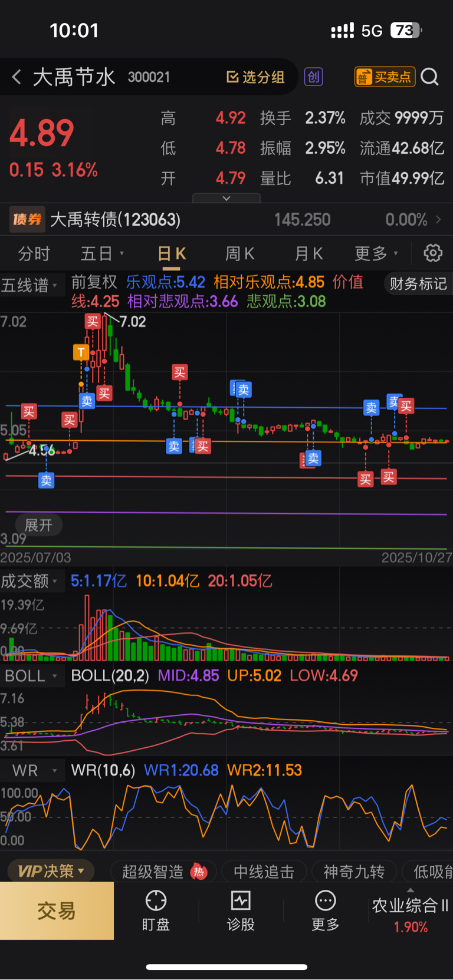The height and width of the screenshot is (980, 453).
Task: Tap the 交易 trade button
Action: (x=57, y=910)
